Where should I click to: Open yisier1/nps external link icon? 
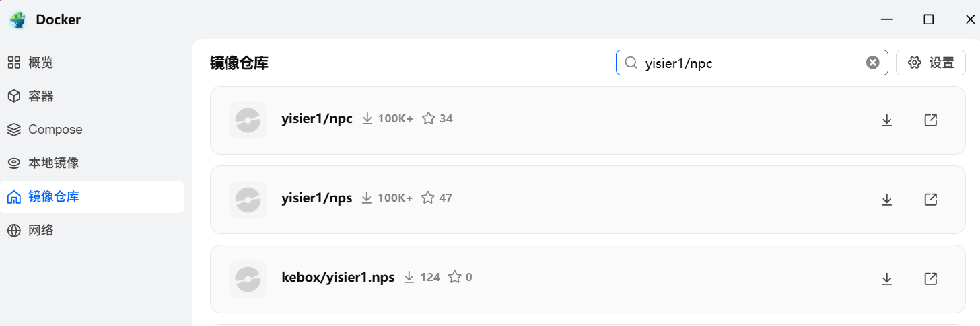point(930,200)
